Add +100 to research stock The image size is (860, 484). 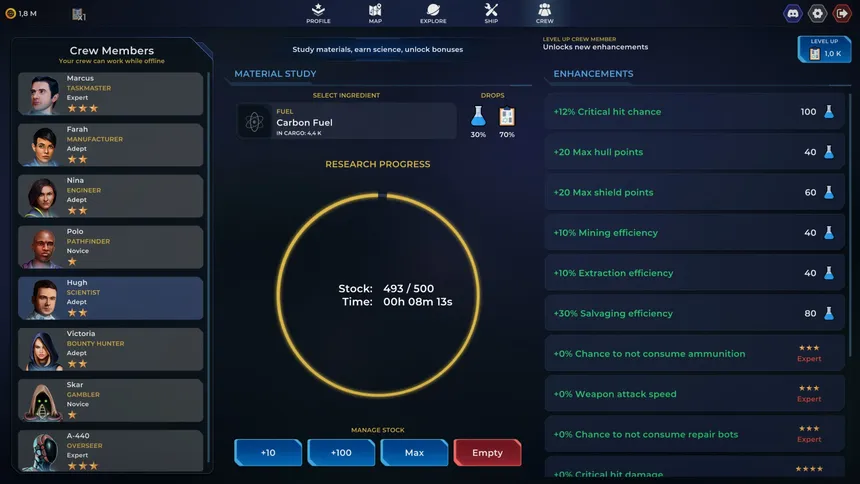(341, 452)
